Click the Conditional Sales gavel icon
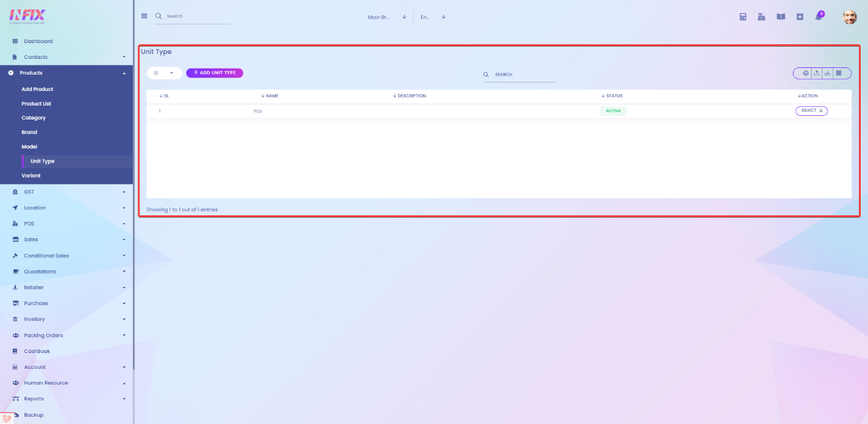The image size is (868, 424). (x=15, y=255)
